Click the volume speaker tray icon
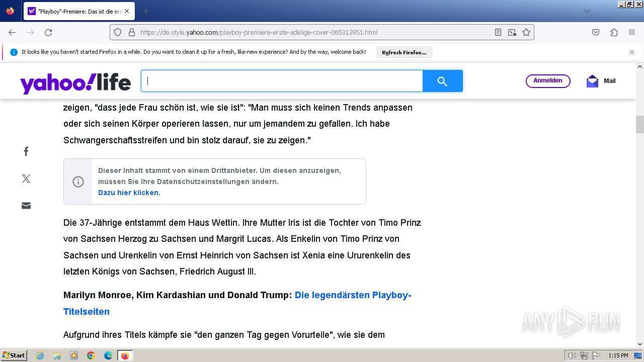The height and width of the screenshot is (362, 644). coord(572,355)
